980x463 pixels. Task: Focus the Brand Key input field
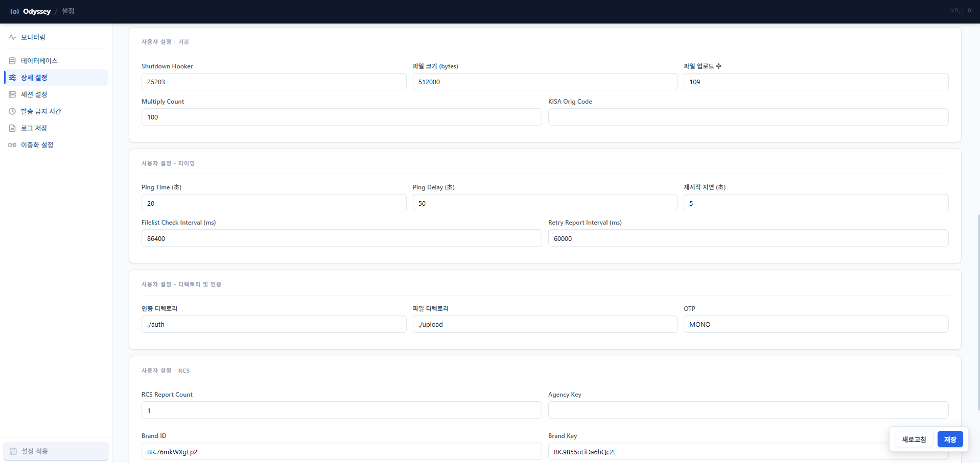click(x=749, y=452)
